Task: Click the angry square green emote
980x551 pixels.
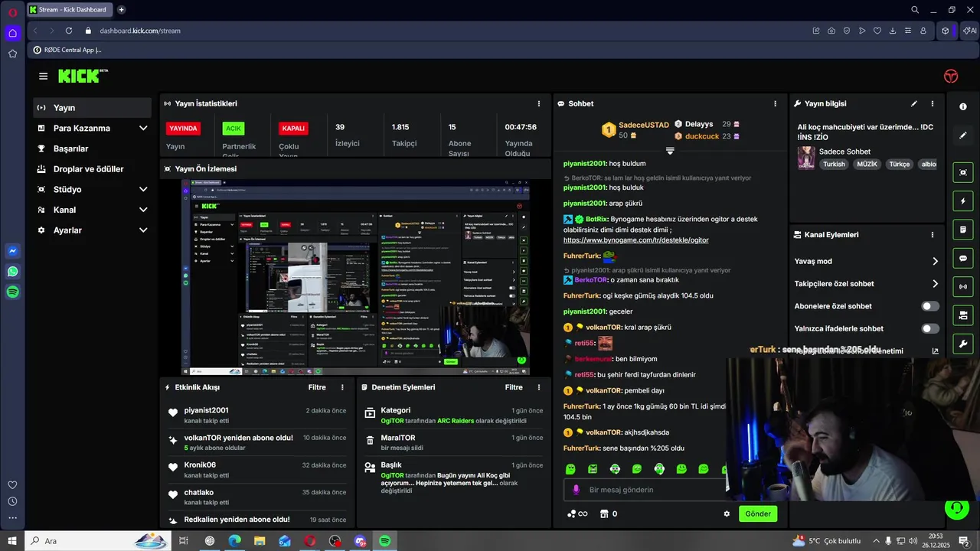Action: coord(593,468)
